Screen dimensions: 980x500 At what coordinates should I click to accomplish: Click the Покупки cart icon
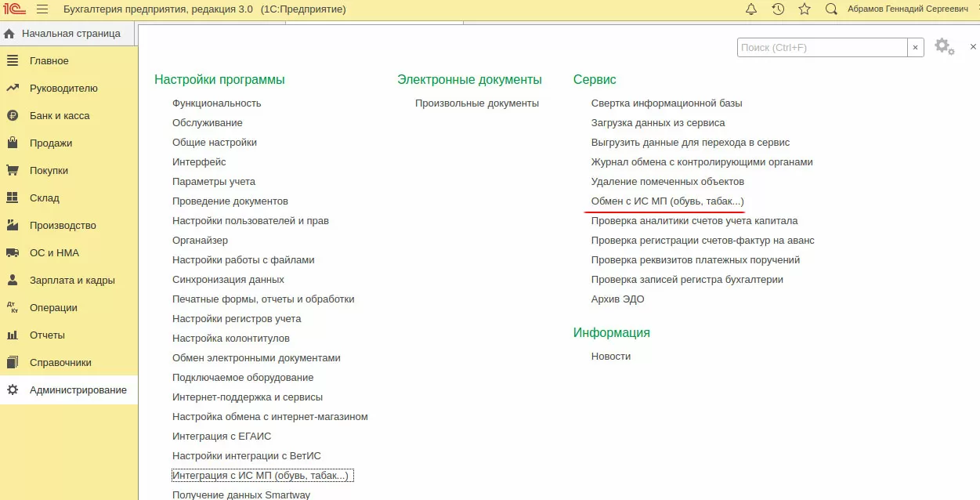pyautogui.click(x=13, y=171)
